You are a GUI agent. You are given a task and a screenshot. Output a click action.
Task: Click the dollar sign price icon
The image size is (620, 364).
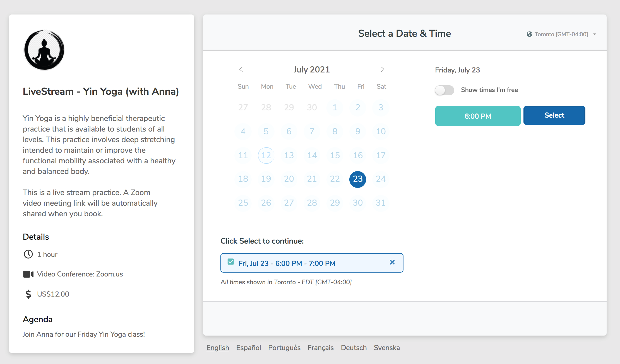coord(28,294)
